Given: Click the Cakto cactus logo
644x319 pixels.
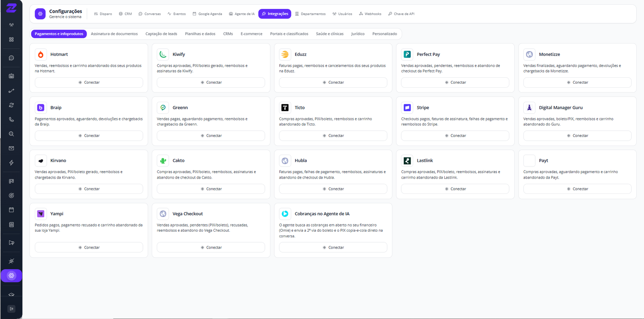Looking at the screenshot, I should [x=163, y=161].
